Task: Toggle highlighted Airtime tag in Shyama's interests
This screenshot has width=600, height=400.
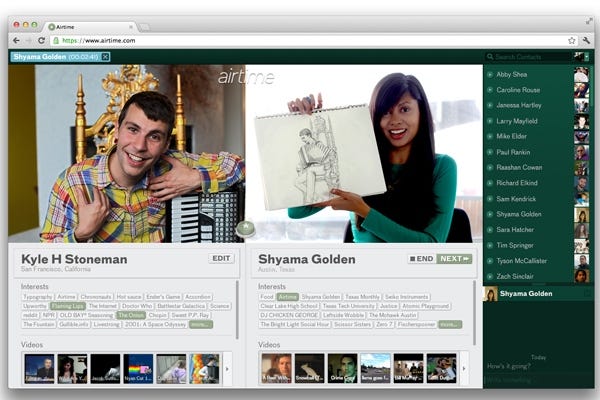Action: click(288, 297)
